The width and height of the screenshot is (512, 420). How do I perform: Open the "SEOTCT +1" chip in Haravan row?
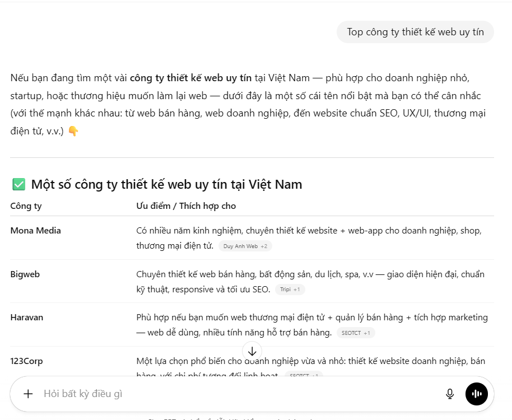click(356, 333)
